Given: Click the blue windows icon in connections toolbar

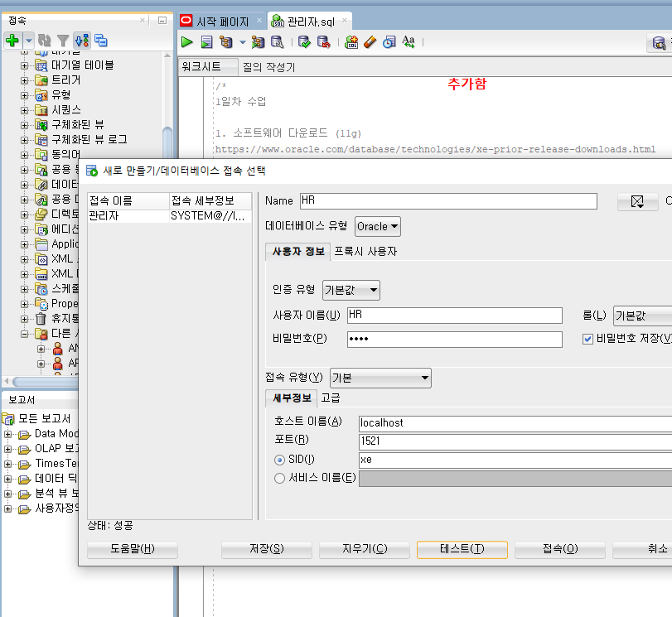Looking at the screenshot, I should click(x=101, y=41).
